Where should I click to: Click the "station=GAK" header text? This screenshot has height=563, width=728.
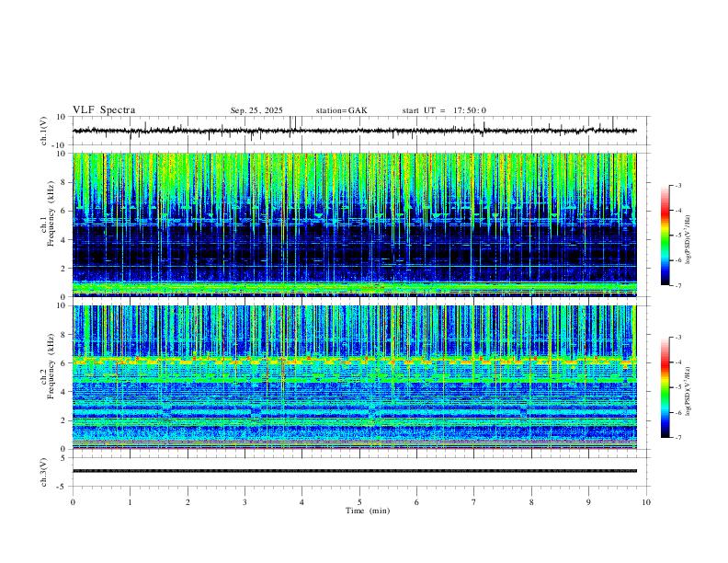(341, 110)
